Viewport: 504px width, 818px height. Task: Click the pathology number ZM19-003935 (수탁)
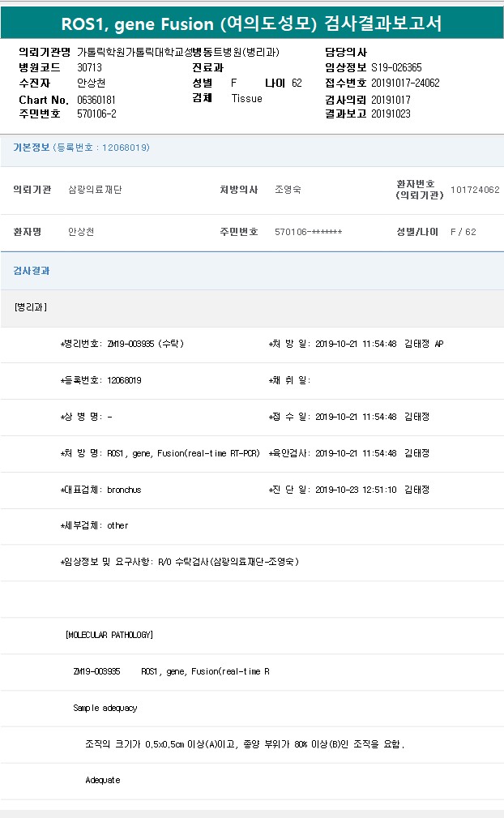[145, 344]
